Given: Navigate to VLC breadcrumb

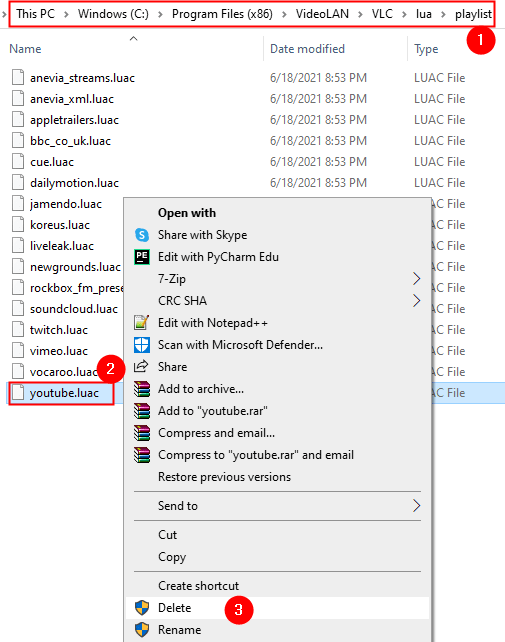Looking at the screenshot, I should click(382, 14).
